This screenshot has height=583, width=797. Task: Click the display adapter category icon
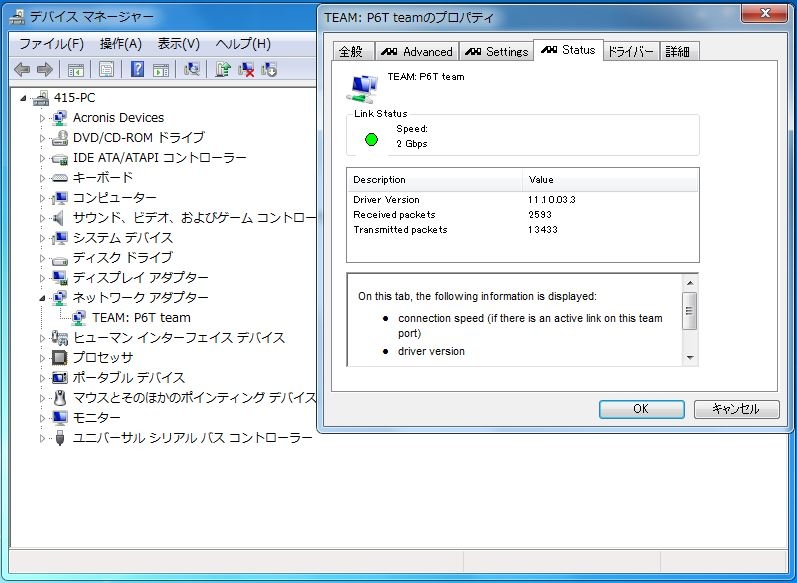point(59,278)
